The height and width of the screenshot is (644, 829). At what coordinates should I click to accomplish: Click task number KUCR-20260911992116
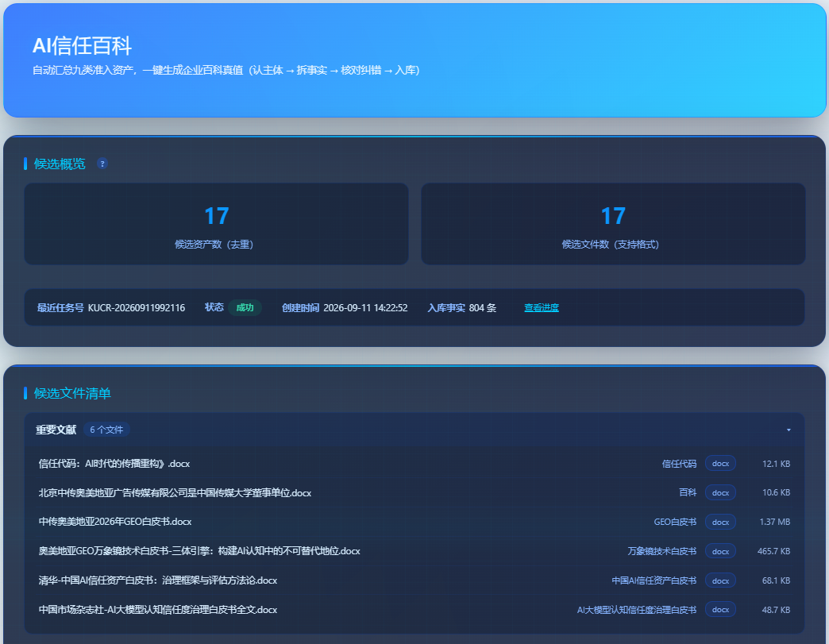click(137, 308)
